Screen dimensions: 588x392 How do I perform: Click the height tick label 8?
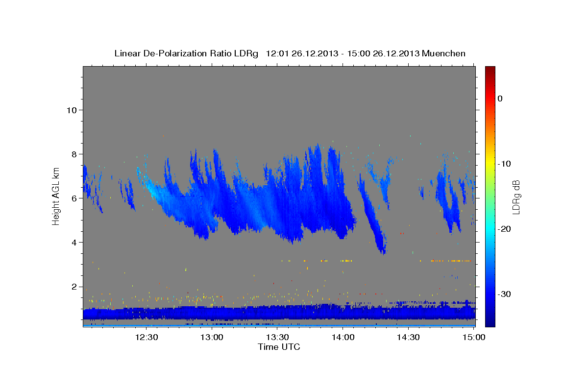[74, 154]
